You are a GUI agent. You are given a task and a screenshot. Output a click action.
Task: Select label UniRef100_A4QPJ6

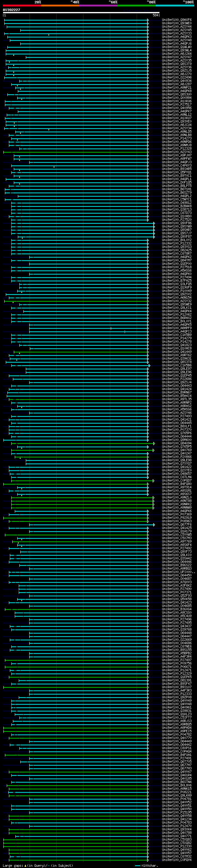177,44
